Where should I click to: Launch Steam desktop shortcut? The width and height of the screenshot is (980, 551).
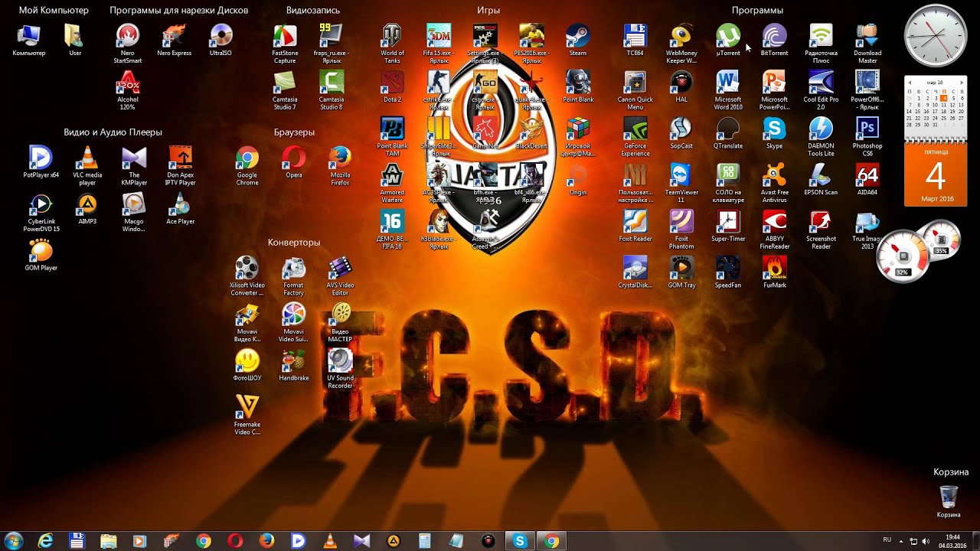578,40
